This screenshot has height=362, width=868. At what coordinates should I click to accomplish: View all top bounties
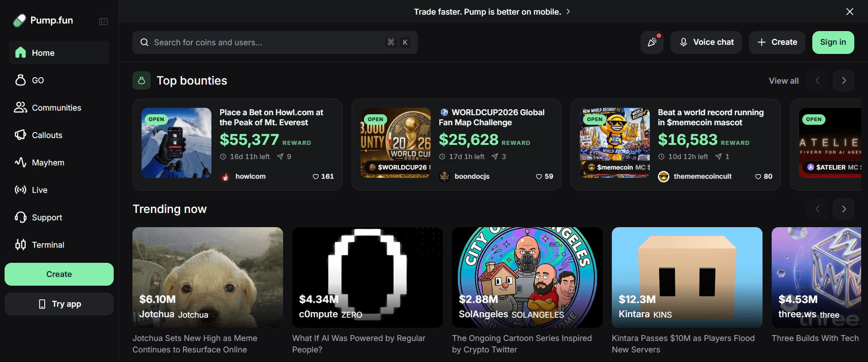[x=784, y=81]
